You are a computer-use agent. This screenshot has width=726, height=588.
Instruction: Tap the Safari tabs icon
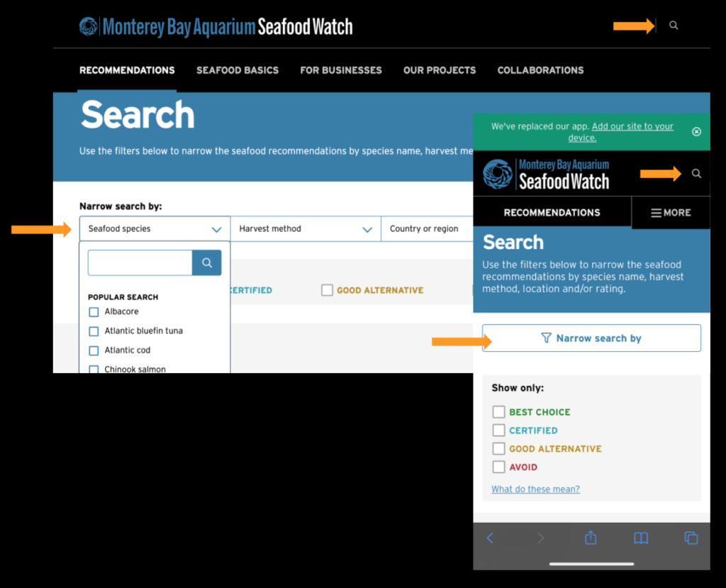tap(691, 538)
